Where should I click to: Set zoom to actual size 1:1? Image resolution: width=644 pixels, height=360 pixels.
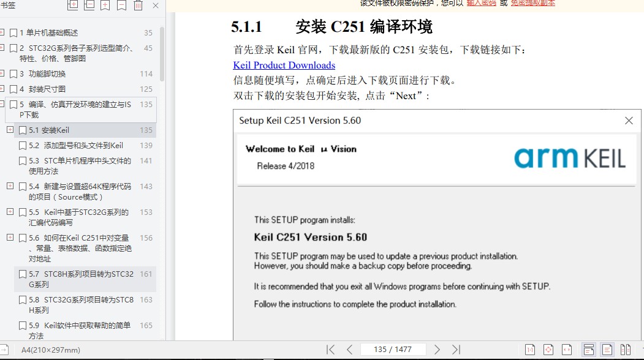click(530, 350)
